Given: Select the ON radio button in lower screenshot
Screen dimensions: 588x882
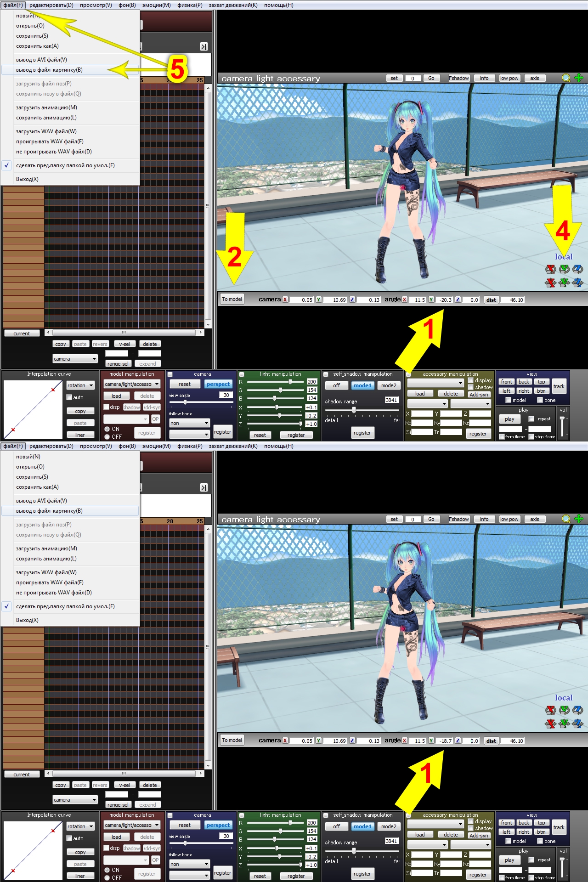Looking at the screenshot, I should (x=107, y=870).
